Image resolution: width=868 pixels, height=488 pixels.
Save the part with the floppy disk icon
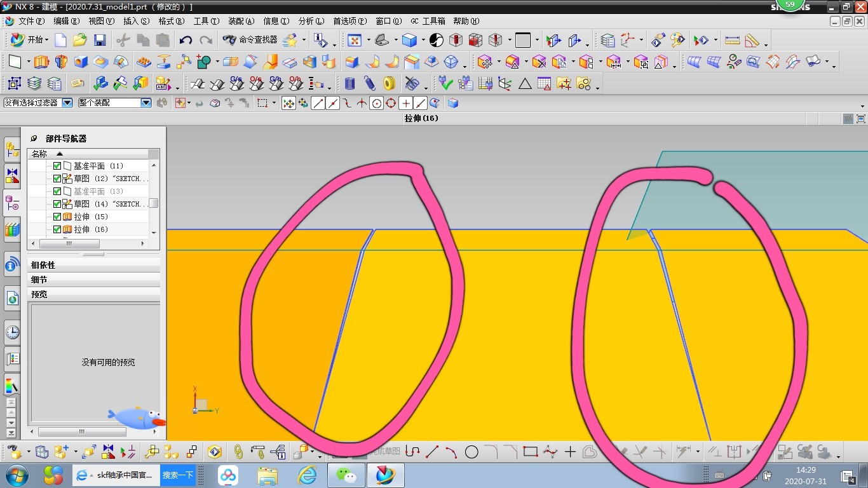100,40
